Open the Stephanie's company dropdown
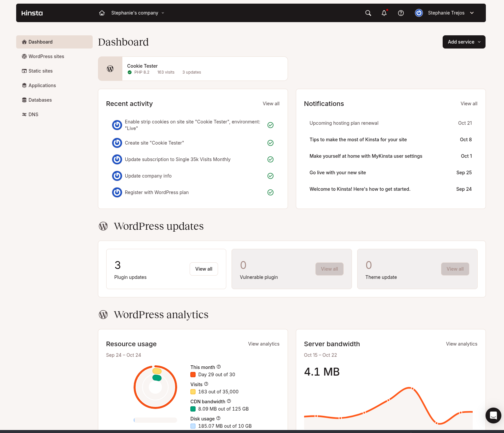504x433 pixels. pyautogui.click(x=138, y=13)
